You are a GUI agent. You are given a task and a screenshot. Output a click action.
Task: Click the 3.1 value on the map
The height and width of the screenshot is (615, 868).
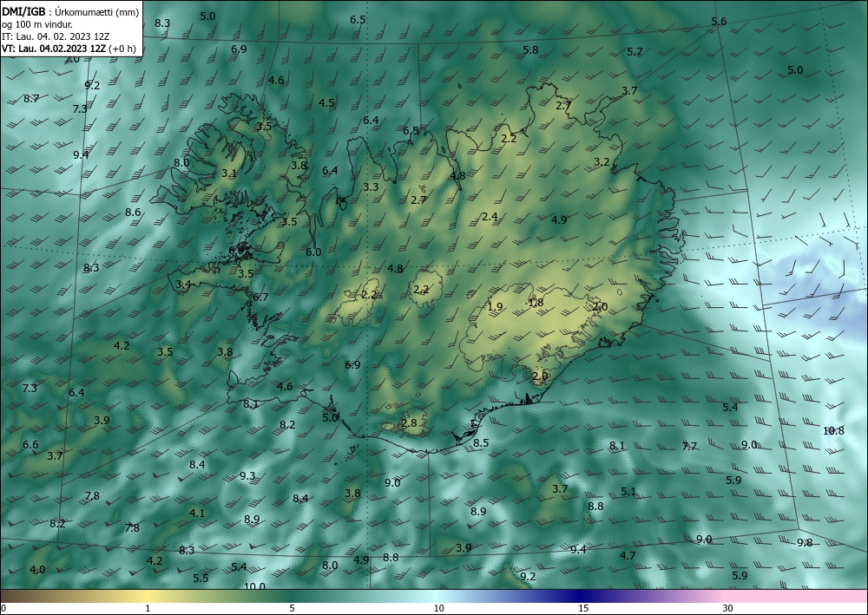pyautogui.click(x=228, y=173)
